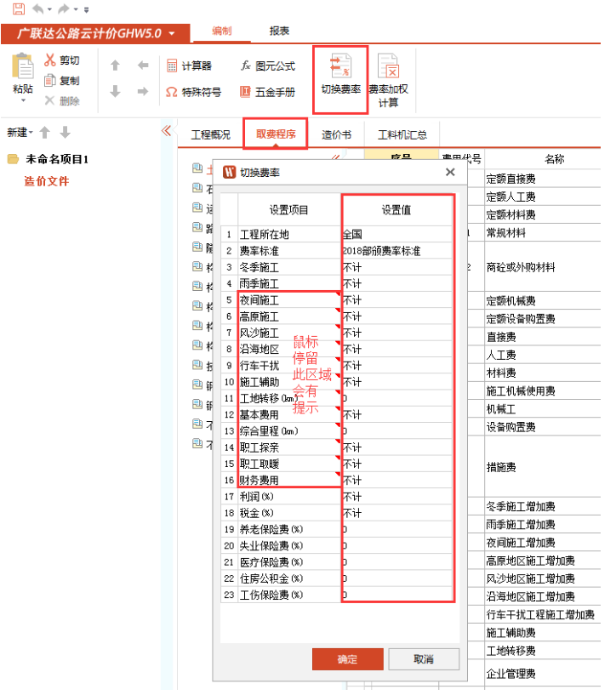Click the 复制 copy button
The image size is (616, 695).
coord(51,81)
